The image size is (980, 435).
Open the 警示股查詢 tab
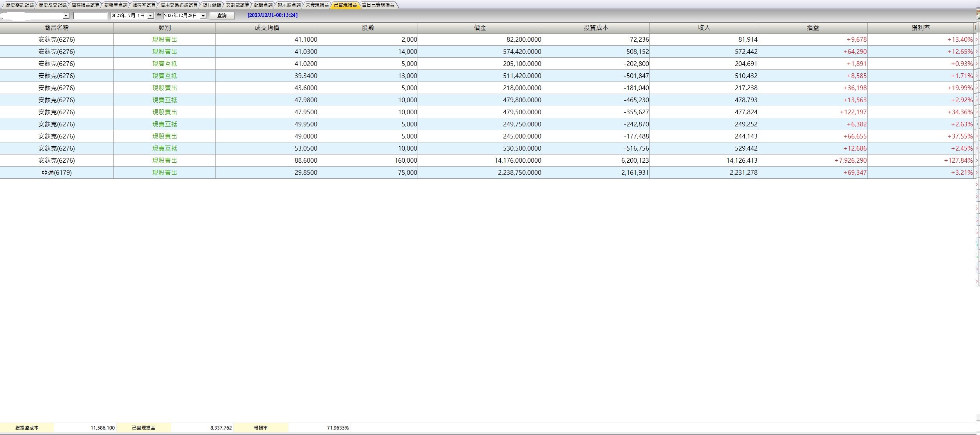click(289, 5)
